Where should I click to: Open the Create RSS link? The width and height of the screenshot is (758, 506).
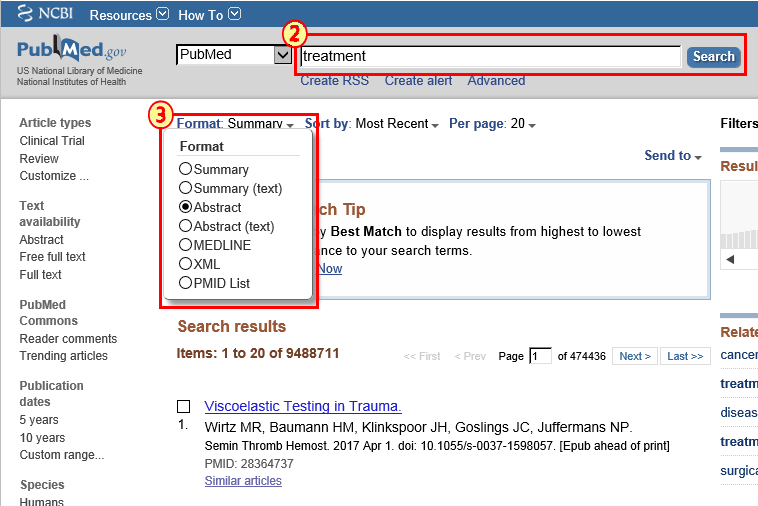(335, 81)
